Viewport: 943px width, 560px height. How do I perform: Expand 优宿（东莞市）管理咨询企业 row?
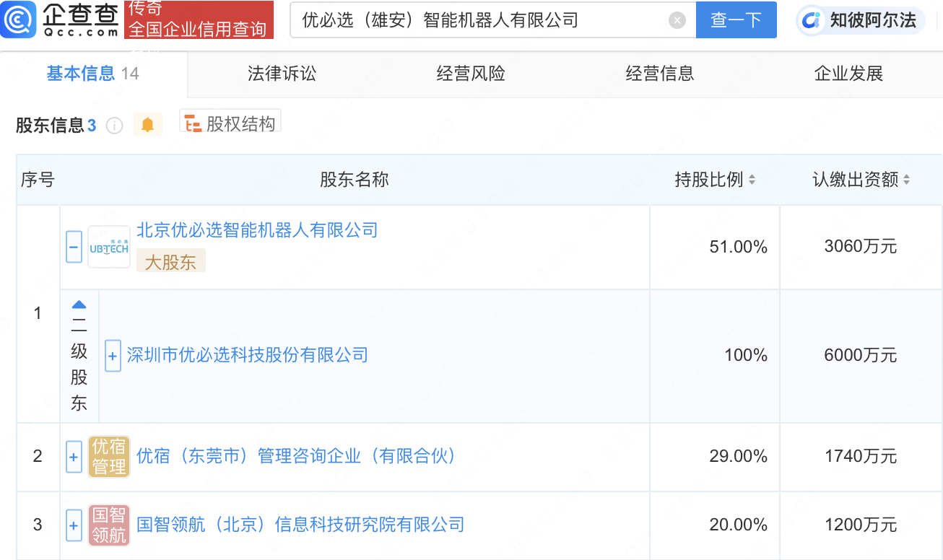point(74,457)
